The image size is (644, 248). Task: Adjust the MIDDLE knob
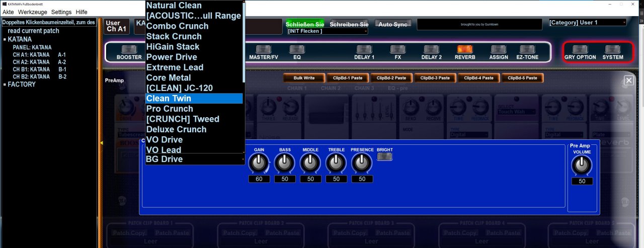coord(310,163)
